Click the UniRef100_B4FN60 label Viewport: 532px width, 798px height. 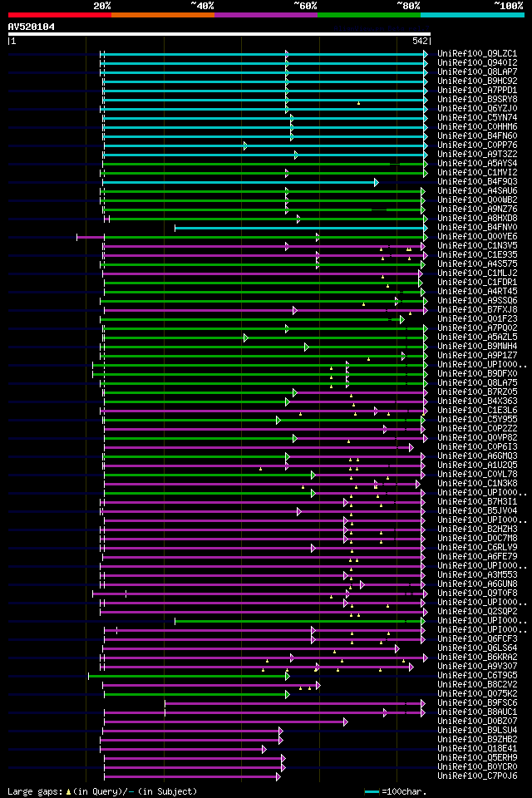(477, 135)
